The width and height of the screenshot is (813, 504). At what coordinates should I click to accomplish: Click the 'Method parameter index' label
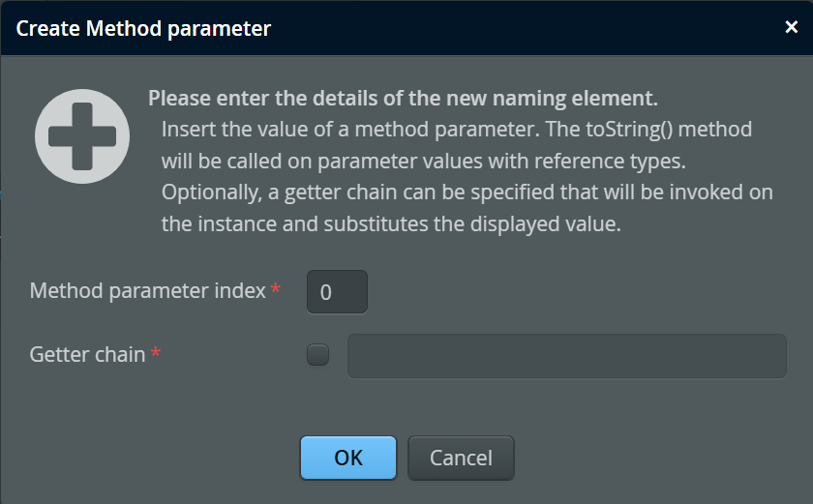pos(148,290)
